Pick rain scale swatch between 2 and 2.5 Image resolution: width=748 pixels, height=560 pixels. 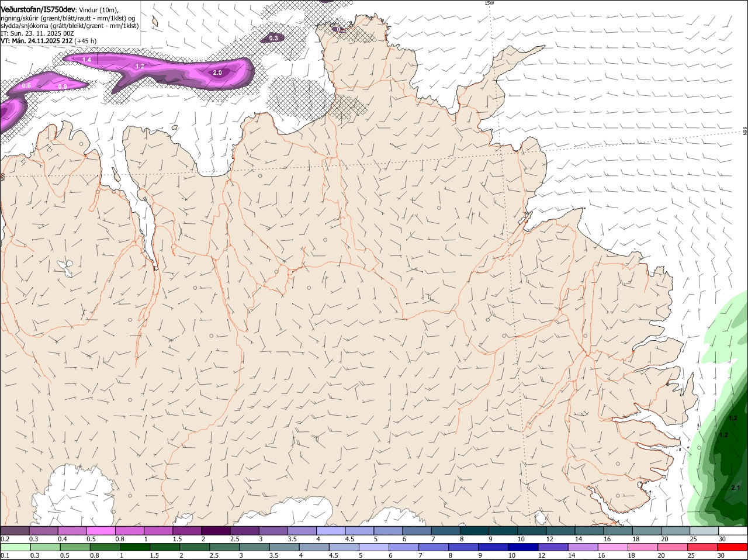tap(195, 547)
